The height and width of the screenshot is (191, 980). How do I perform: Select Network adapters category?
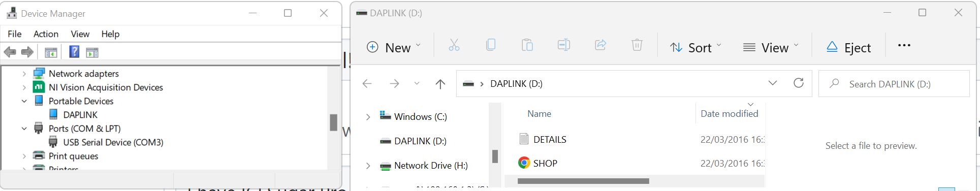point(84,74)
